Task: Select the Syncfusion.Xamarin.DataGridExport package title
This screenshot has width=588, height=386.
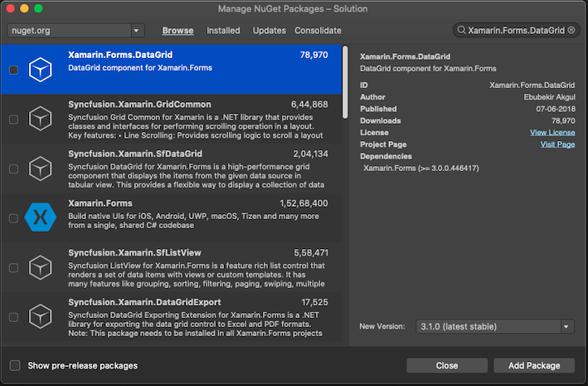Action: (x=144, y=303)
